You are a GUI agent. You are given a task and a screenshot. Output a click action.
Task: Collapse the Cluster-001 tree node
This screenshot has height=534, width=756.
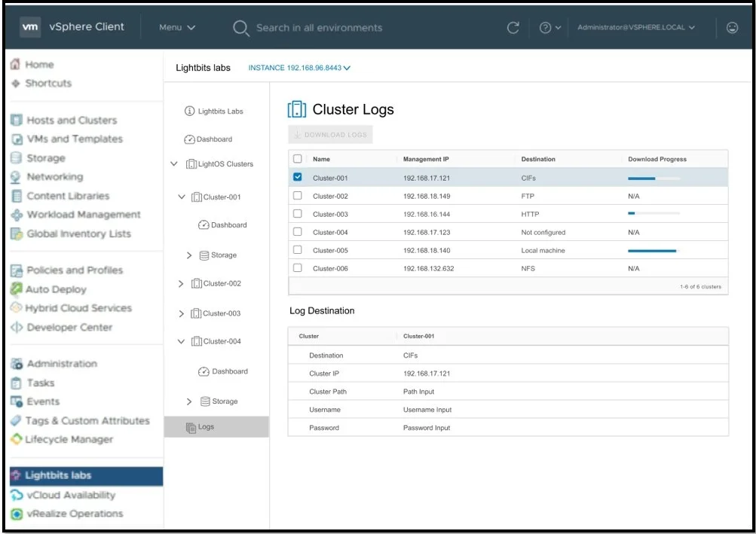pyautogui.click(x=182, y=197)
